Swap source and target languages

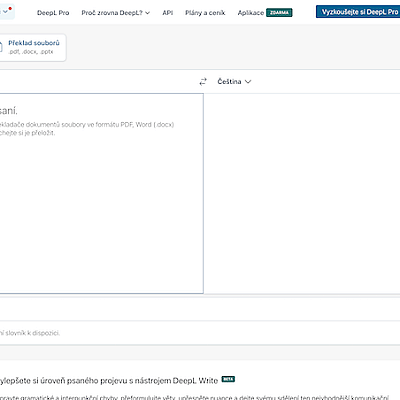point(203,82)
